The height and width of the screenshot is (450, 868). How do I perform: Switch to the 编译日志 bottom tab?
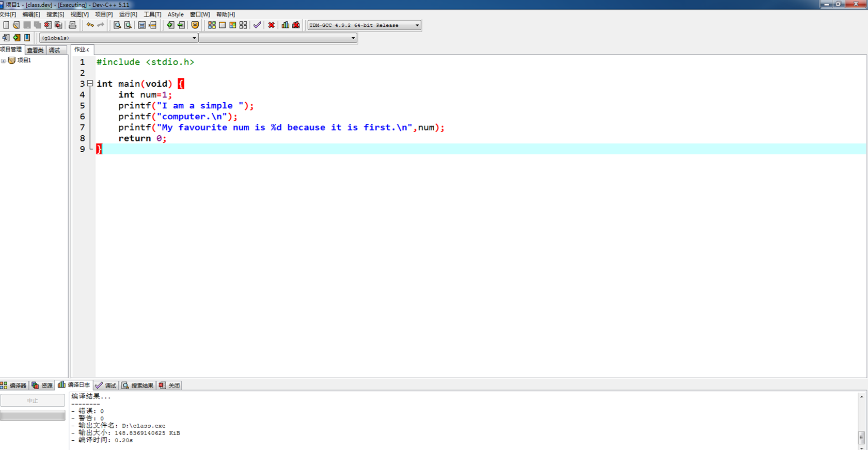[x=74, y=385]
